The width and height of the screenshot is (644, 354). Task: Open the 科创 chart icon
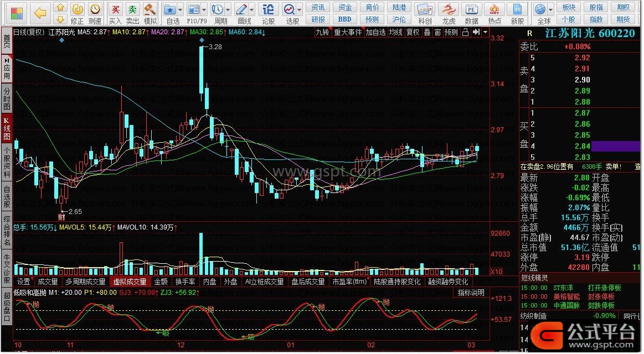coord(425,9)
